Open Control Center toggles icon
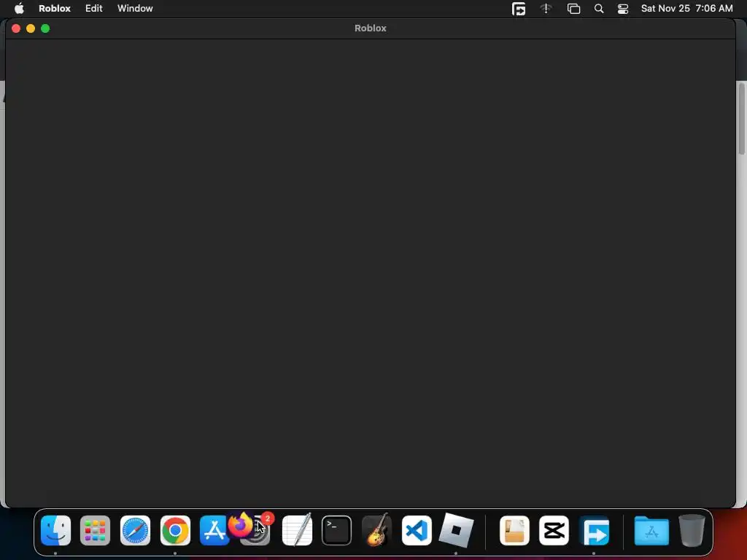 click(x=623, y=9)
